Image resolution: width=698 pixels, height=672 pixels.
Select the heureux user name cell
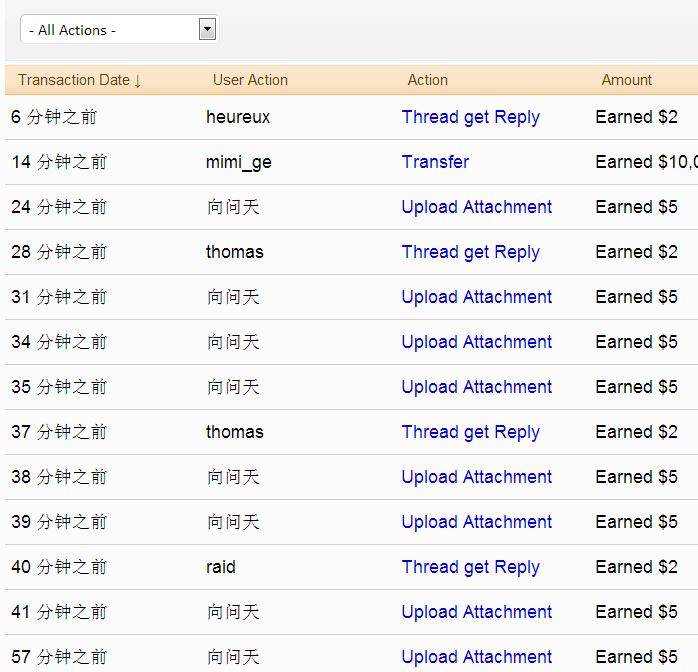238,117
